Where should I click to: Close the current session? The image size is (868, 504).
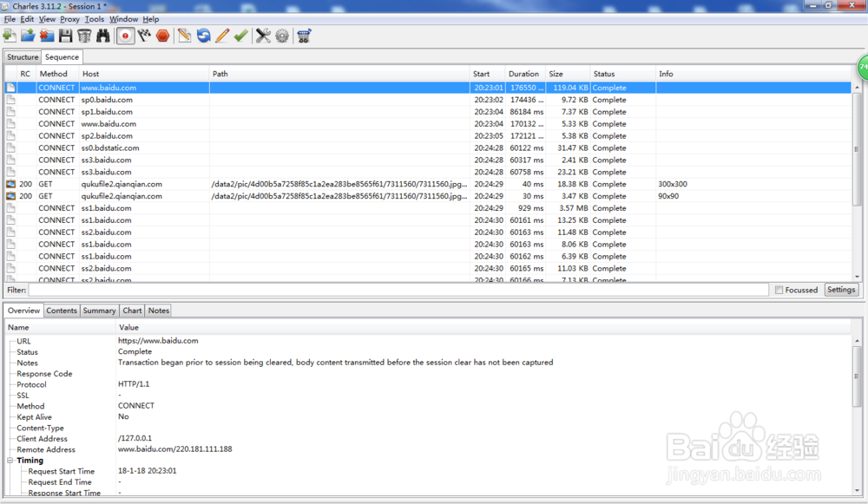(47, 36)
